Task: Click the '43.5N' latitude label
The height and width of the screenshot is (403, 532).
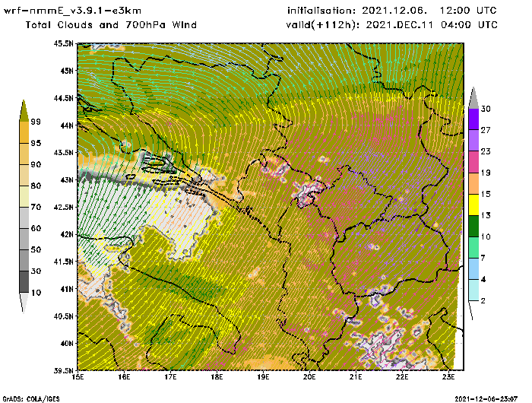Action: [x=63, y=152]
